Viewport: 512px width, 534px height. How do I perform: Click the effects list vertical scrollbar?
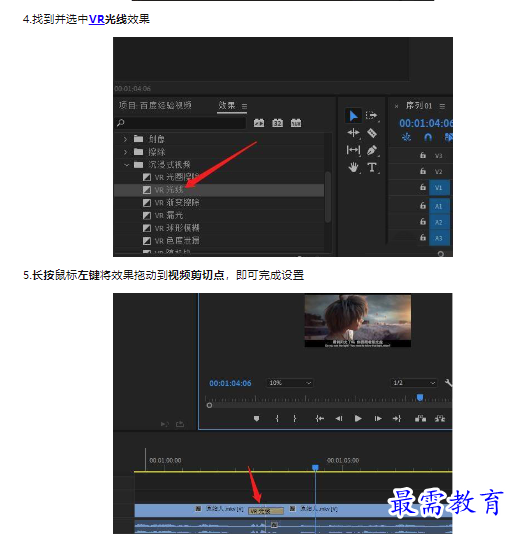click(328, 197)
